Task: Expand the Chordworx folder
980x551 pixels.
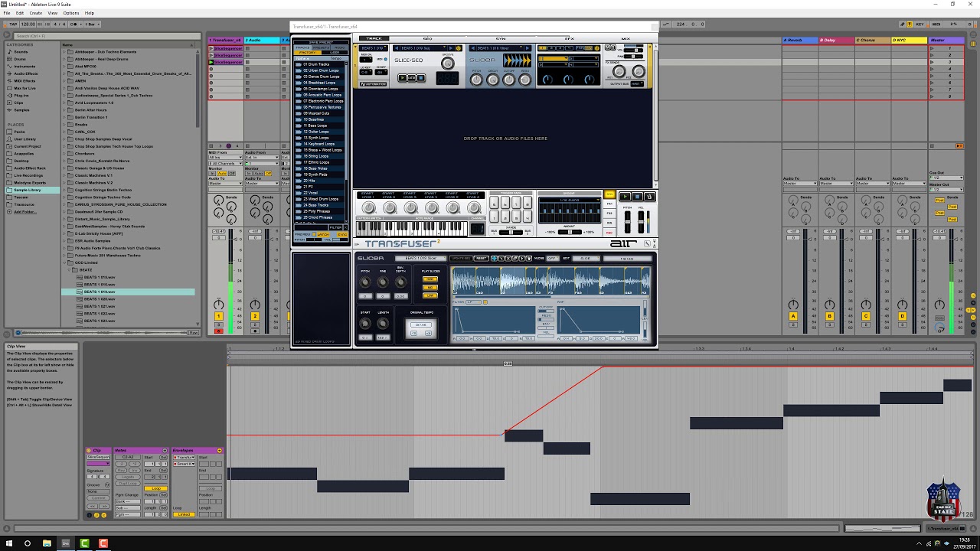Action: (x=65, y=154)
